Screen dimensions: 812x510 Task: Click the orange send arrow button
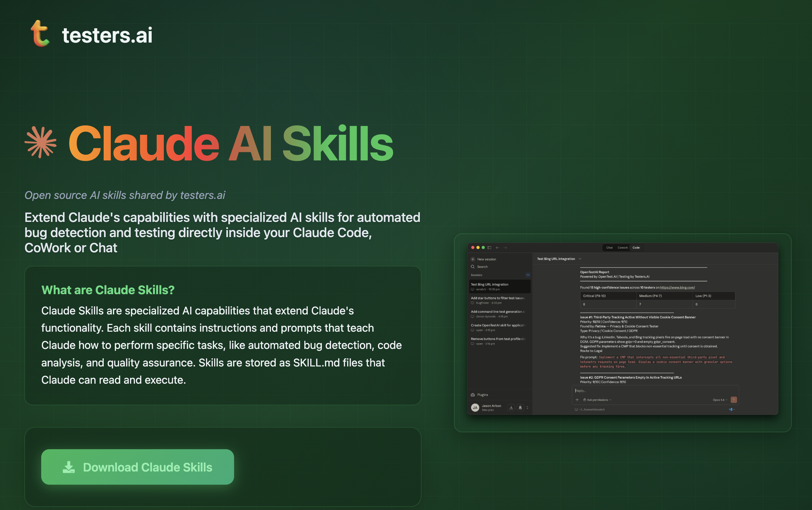pos(734,400)
